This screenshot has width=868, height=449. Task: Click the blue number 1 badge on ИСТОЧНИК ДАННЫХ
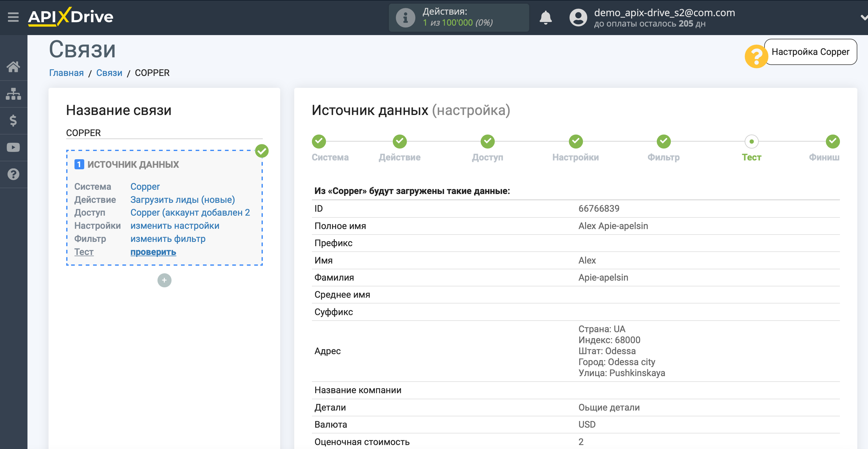pos(79,164)
